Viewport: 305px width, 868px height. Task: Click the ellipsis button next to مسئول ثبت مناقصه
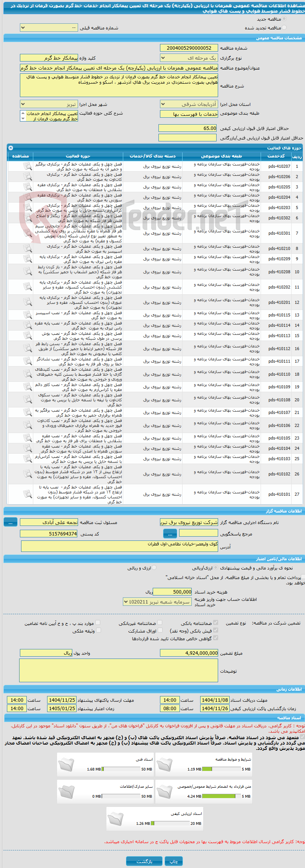pyautogui.click(x=10, y=522)
